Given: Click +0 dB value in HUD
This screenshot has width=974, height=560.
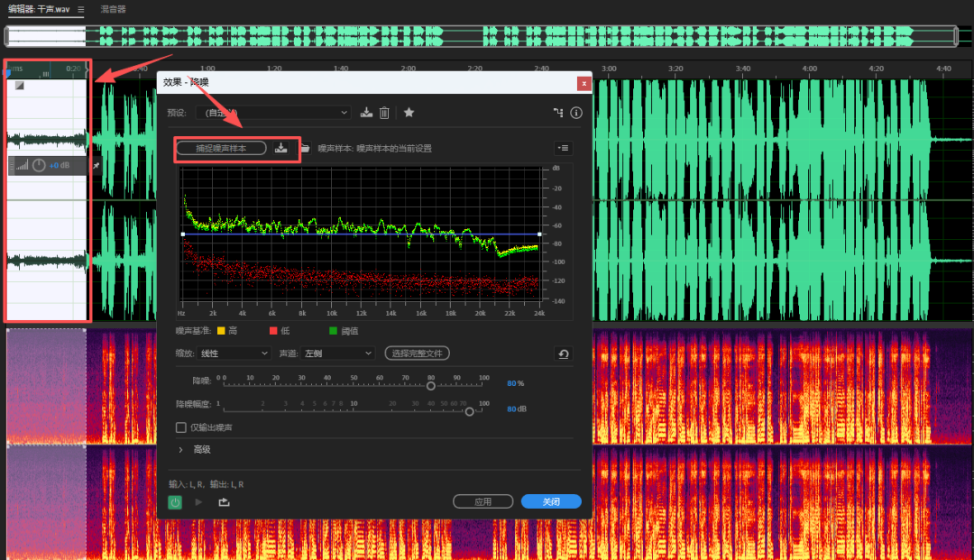Looking at the screenshot, I should click(x=60, y=165).
